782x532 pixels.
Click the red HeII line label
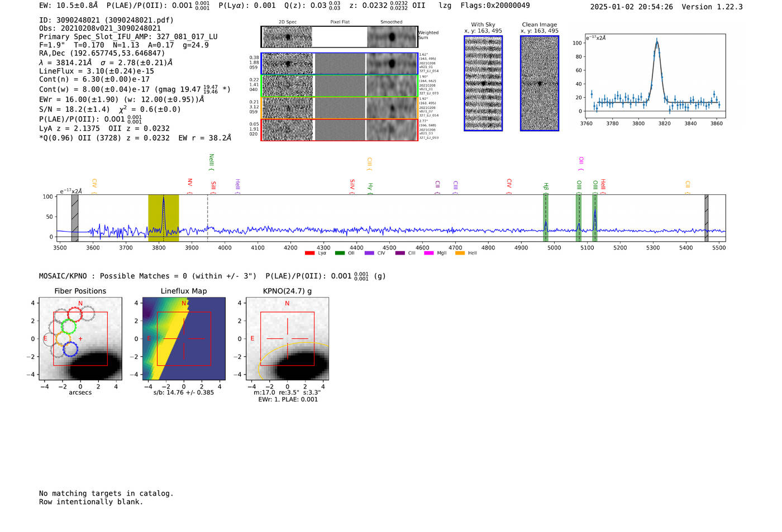(603, 186)
